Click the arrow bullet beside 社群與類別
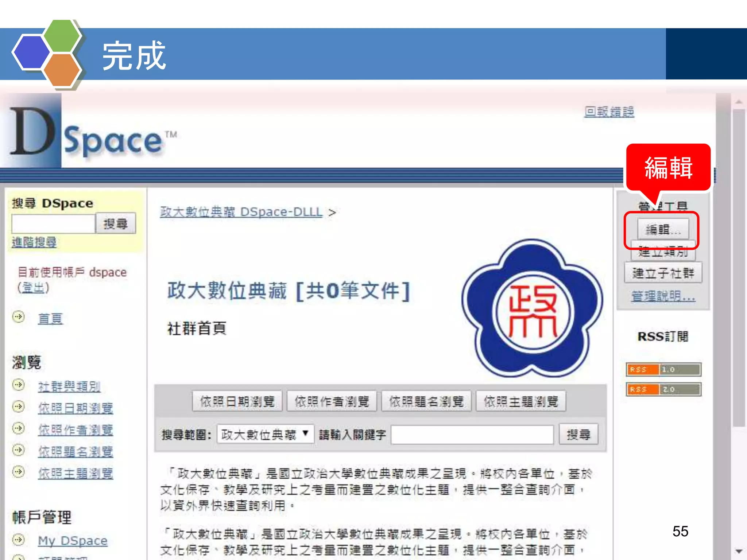The height and width of the screenshot is (560, 747). pyautogui.click(x=18, y=385)
